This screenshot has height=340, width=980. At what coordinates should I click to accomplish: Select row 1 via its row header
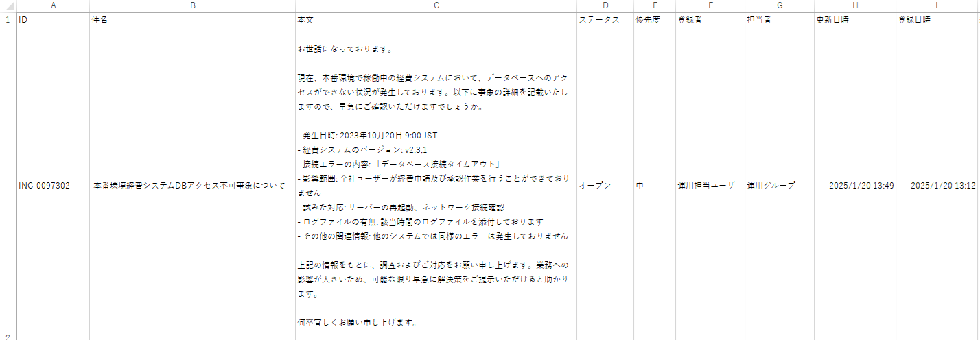[x=8, y=20]
